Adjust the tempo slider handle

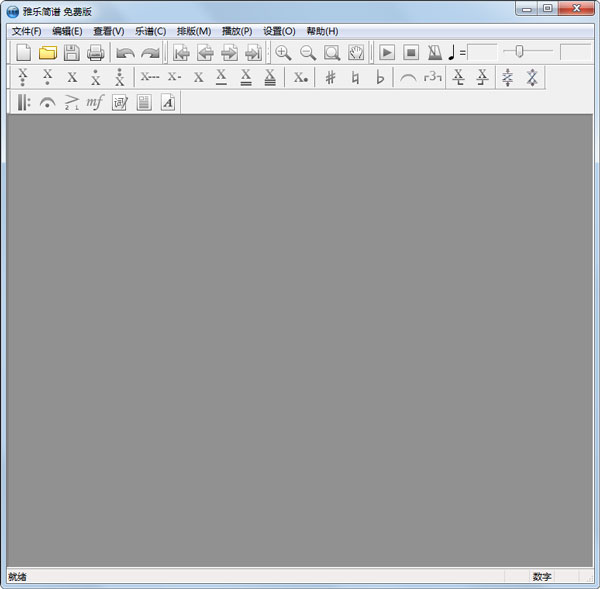(519, 52)
